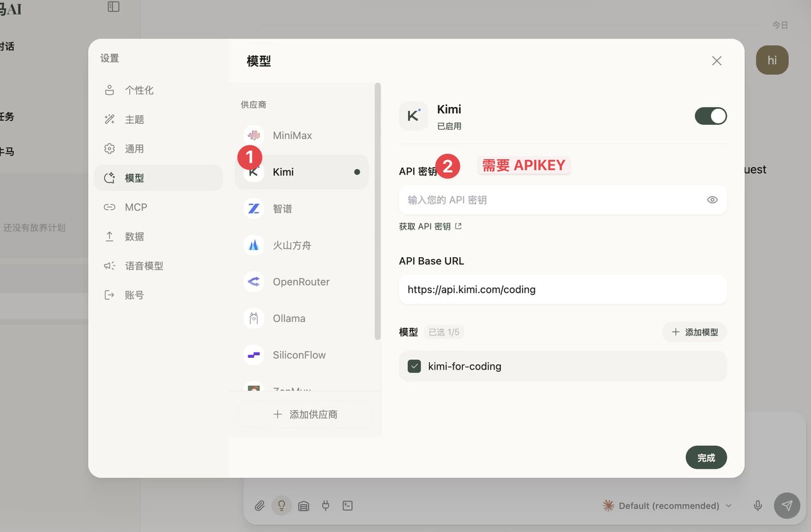Click the microphone voice input icon

click(758, 505)
